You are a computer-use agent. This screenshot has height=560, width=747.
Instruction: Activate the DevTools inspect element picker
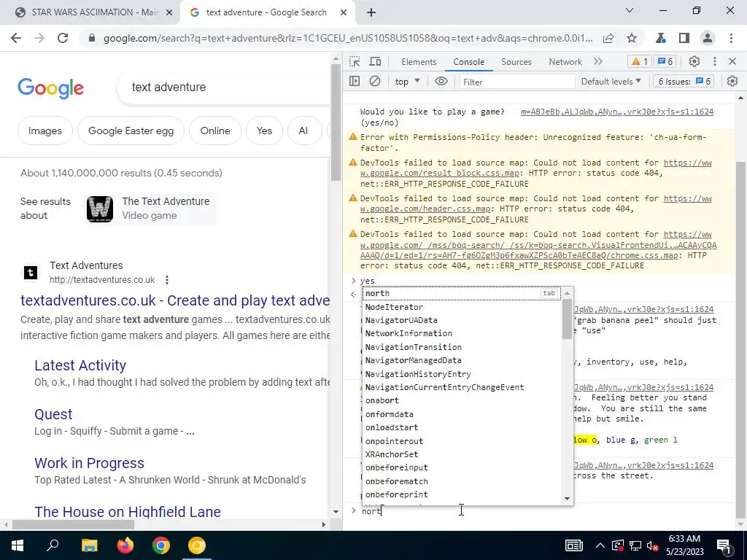[x=355, y=61]
